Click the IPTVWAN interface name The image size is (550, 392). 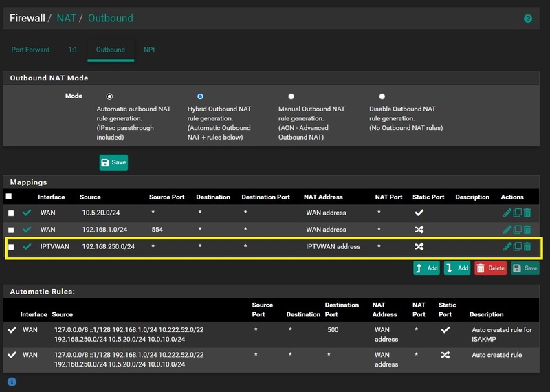(x=55, y=247)
